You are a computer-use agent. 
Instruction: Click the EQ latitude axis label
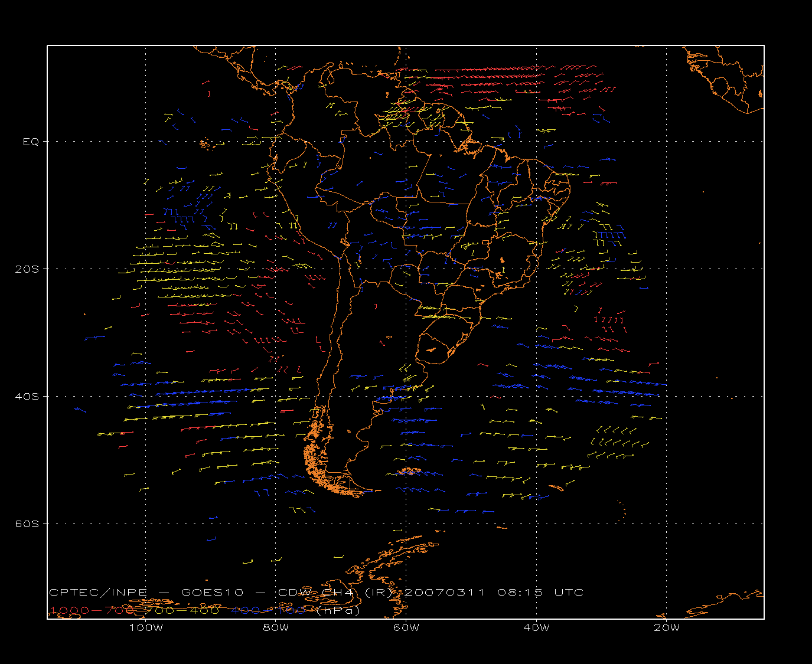(31, 142)
